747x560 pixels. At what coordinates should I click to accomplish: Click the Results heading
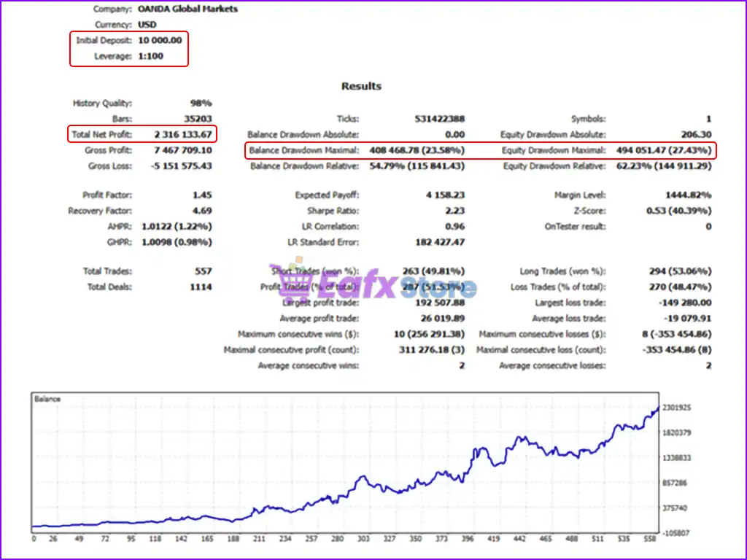pyautogui.click(x=361, y=86)
